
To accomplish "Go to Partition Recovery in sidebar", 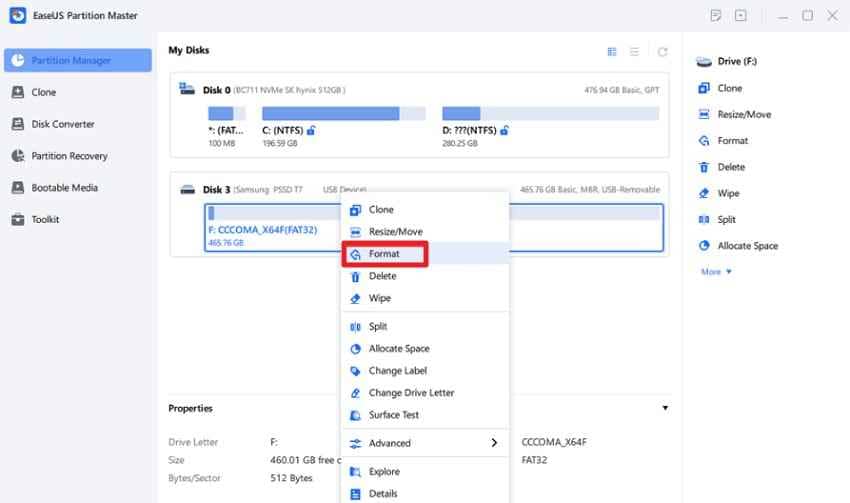I will (x=59, y=156).
